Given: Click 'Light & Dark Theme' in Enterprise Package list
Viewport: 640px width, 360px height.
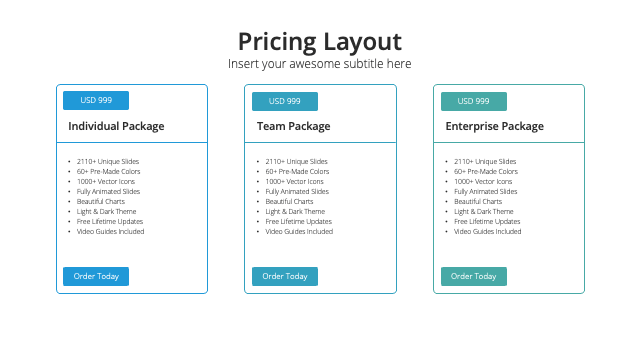Looking at the screenshot, I should click(x=484, y=211).
